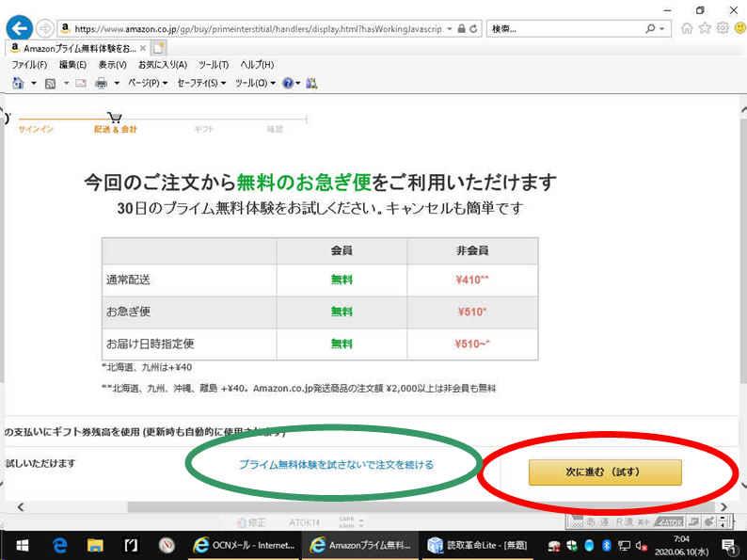Launch Edge from the taskbar
The image size is (747, 560).
point(59,545)
